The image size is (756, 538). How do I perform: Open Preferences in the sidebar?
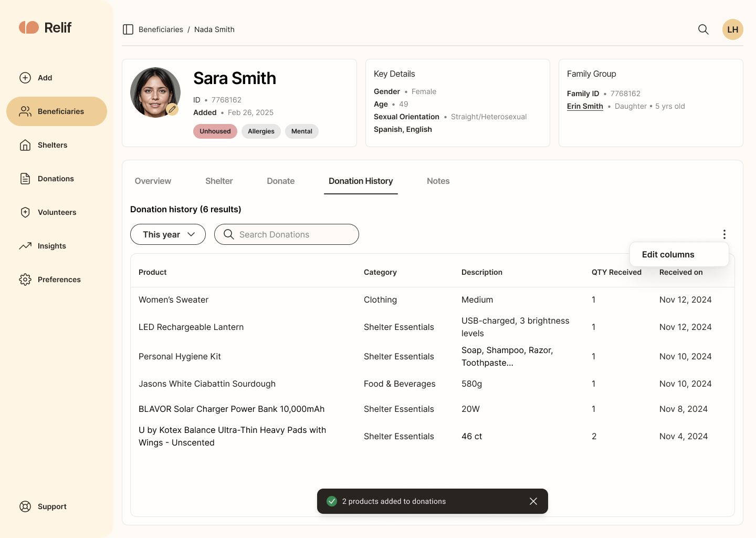pyautogui.click(x=57, y=280)
